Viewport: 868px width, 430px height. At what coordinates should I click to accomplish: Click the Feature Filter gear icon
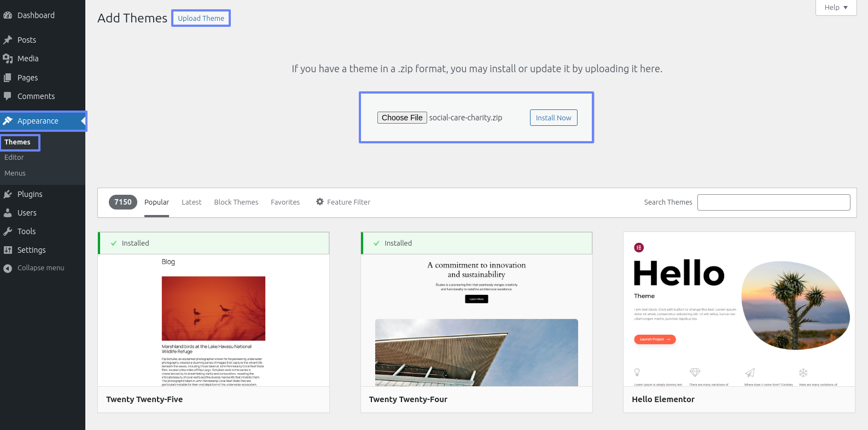pos(320,202)
